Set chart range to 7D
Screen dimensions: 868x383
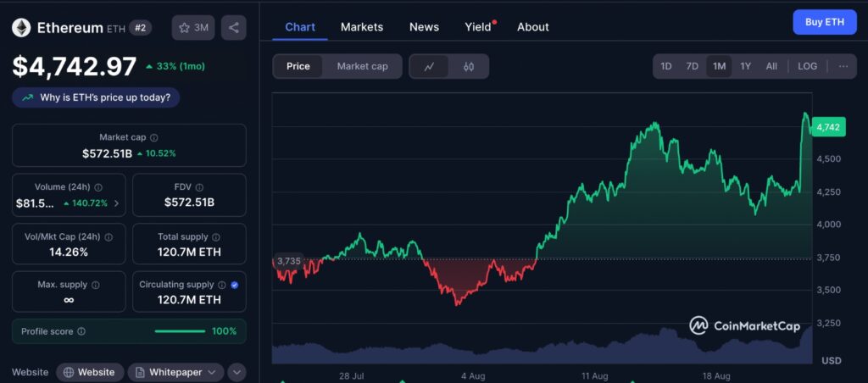click(x=692, y=66)
